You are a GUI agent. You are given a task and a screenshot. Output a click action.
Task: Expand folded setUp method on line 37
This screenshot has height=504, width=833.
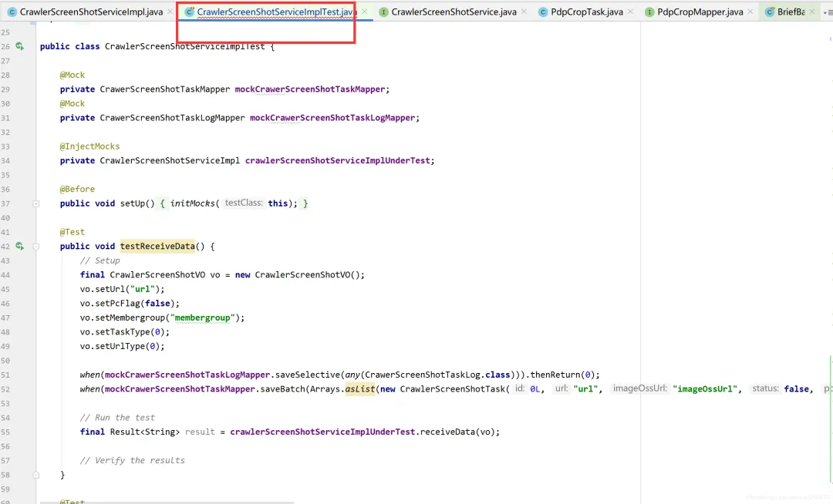pos(36,203)
